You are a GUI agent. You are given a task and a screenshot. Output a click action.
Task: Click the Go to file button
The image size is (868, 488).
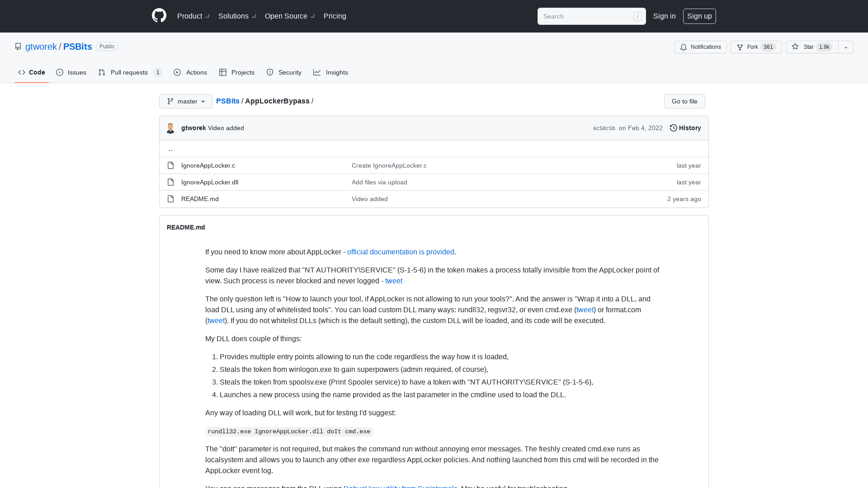tap(684, 101)
